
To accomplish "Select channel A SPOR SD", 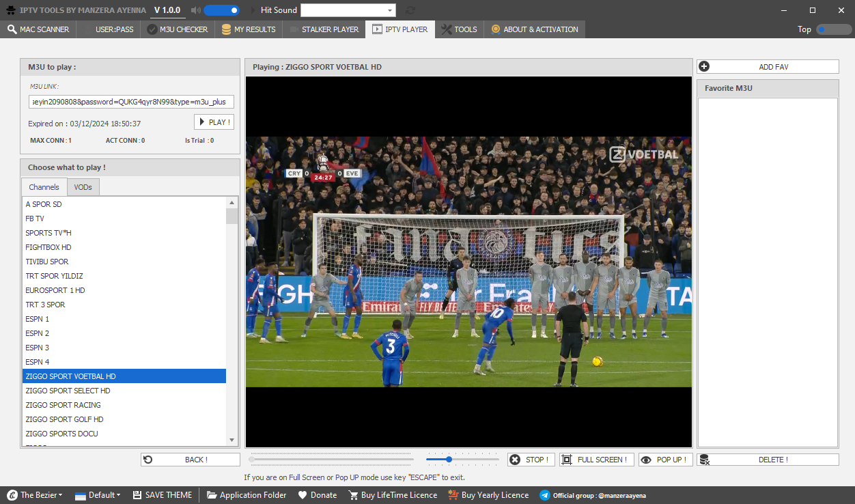I will tap(124, 204).
